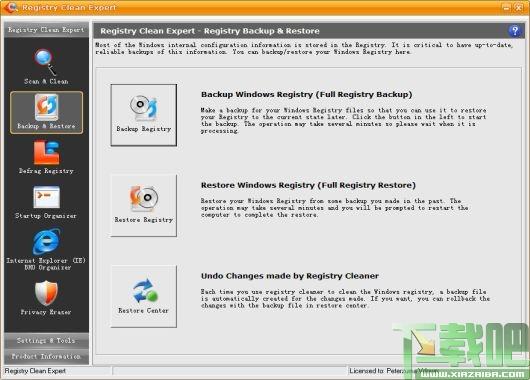Expand the Settings & Tools section
Screen dimensions: 530x380
46,340
